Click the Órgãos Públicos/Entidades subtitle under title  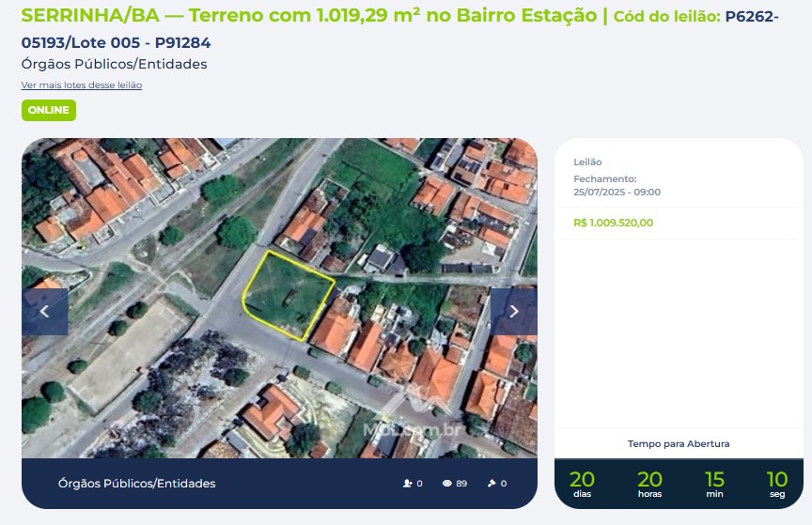(114, 64)
